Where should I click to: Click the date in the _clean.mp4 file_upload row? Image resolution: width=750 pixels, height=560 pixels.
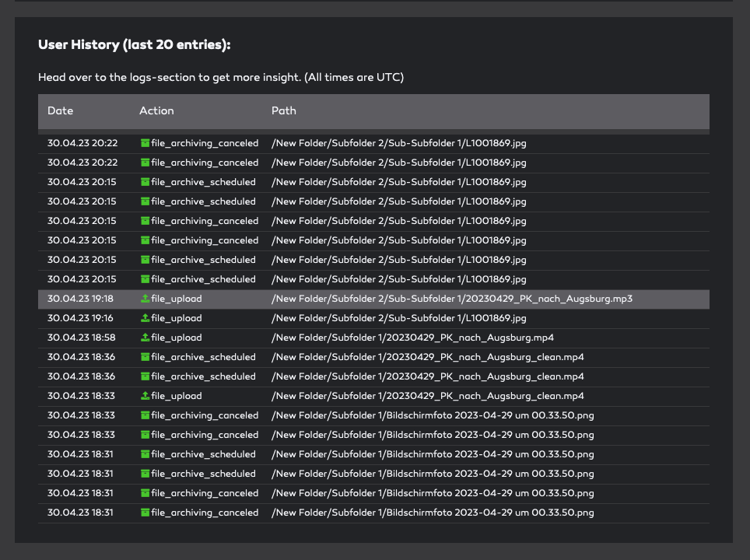point(81,396)
